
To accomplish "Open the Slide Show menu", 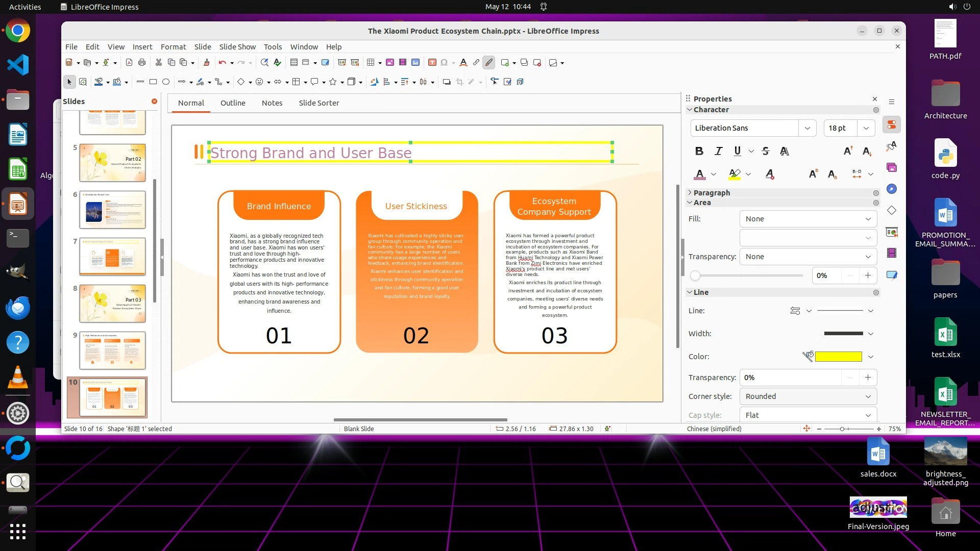I will pyautogui.click(x=237, y=46).
